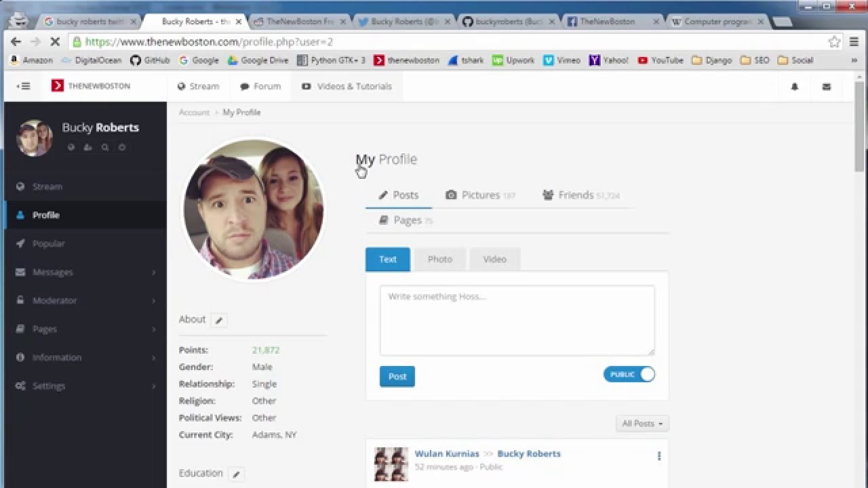Click the small sidebar avatar photo

pos(35,138)
